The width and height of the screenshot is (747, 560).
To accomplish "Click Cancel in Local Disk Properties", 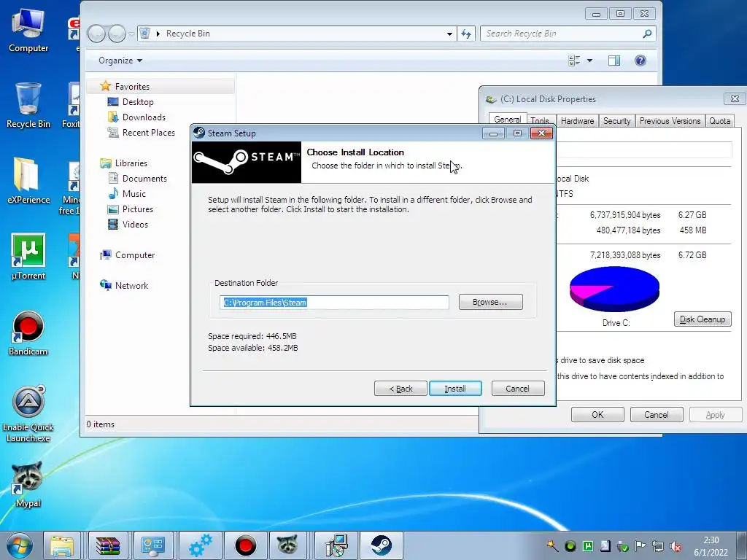I will pyautogui.click(x=656, y=415).
